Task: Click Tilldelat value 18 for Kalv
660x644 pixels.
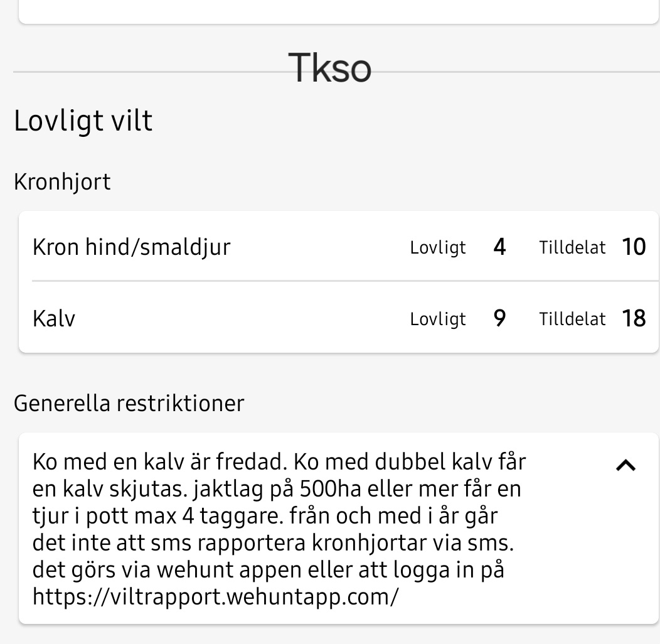Action: point(634,318)
